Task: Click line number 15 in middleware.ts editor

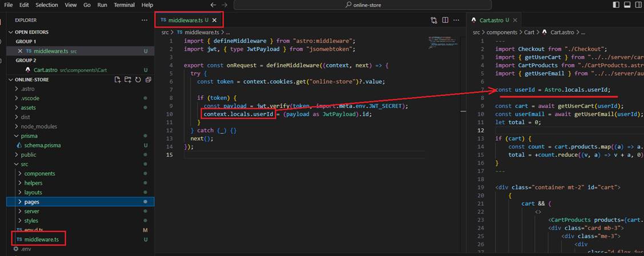Action: coord(170,155)
